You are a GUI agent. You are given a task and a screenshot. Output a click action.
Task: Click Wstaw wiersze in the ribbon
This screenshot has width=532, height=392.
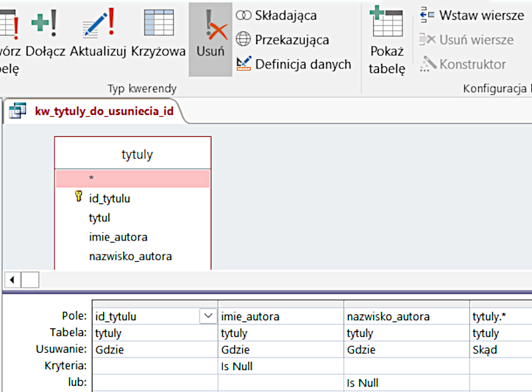pos(472,15)
